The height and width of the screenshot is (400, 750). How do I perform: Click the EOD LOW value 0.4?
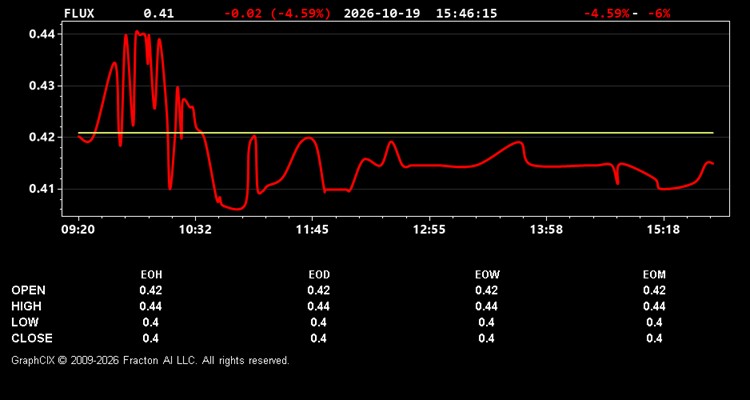(319, 322)
